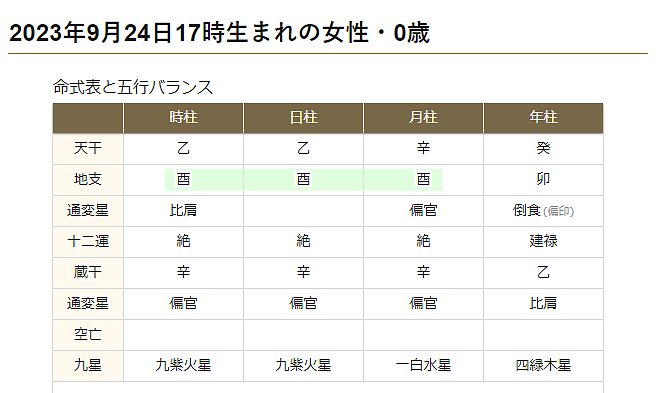Click the 九星 row label
Viewport: 658px width, 393px height.
click(x=88, y=366)
